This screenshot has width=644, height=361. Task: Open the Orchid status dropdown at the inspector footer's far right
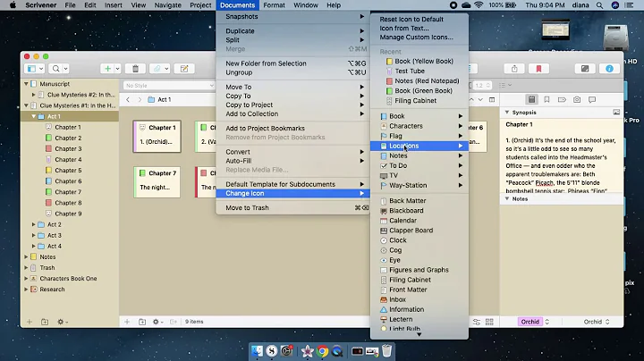597,322
